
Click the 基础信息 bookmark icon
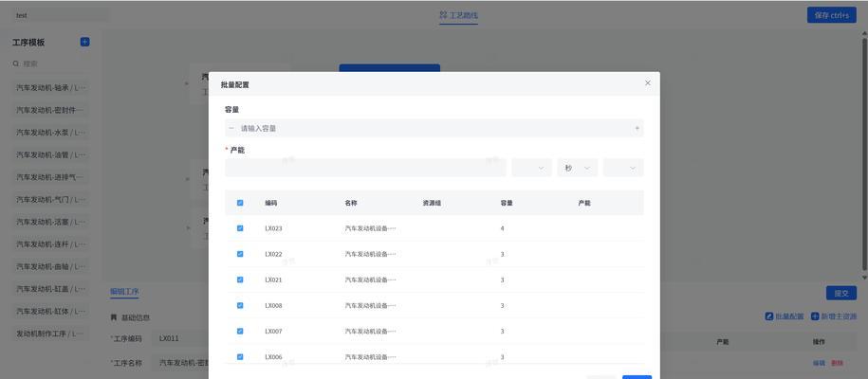click(x=114, y=317)
